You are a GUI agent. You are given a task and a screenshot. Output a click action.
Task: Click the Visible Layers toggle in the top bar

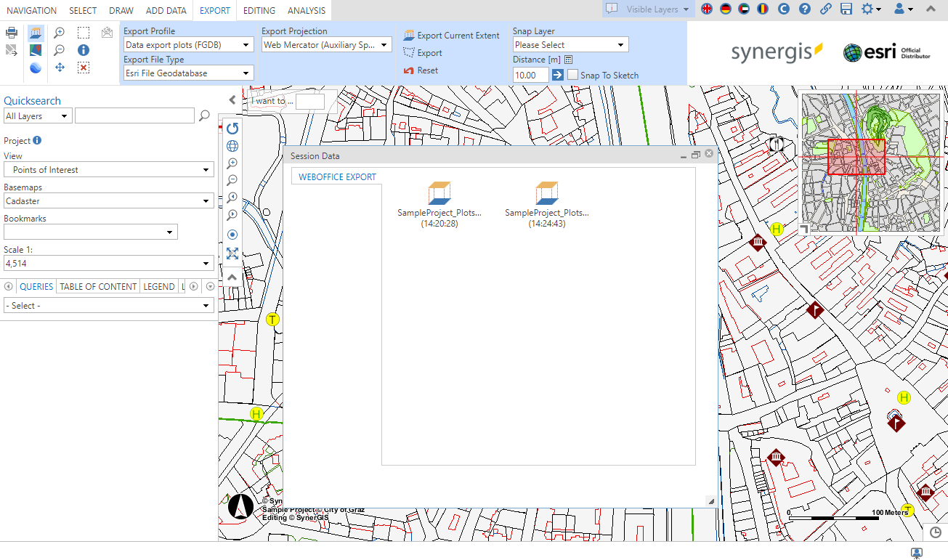coord(647,9)
